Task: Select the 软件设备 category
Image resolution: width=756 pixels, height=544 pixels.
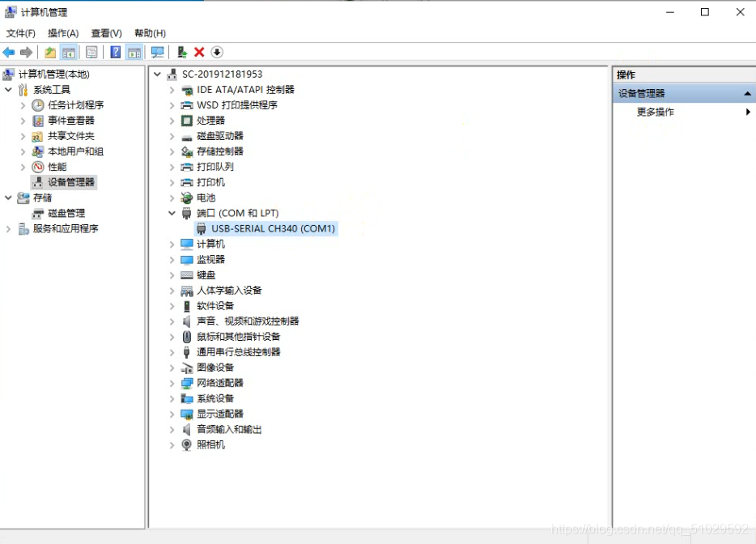Action: pos(215,306)
